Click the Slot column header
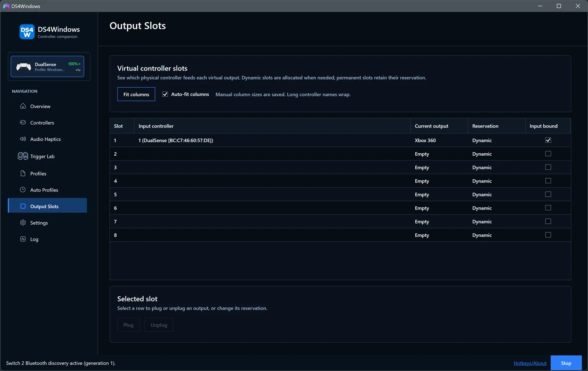 122,126
